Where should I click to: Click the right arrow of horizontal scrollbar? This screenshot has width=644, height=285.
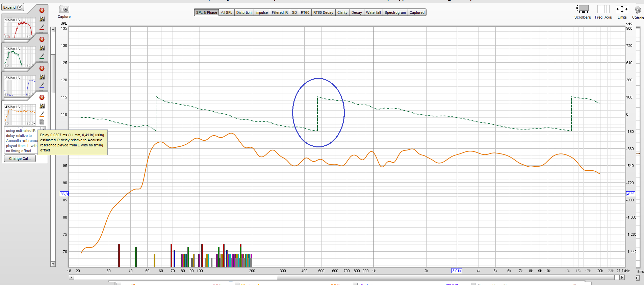622,277
